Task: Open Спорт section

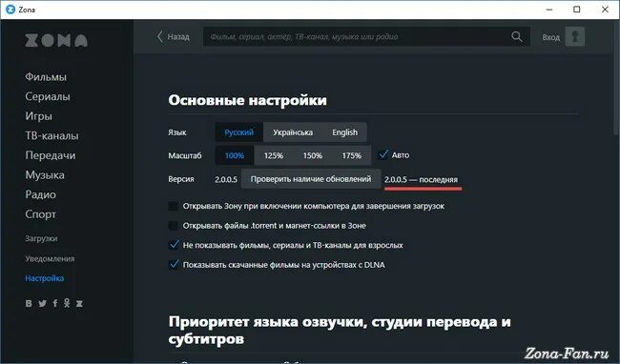Action: [x=40, y=214]
